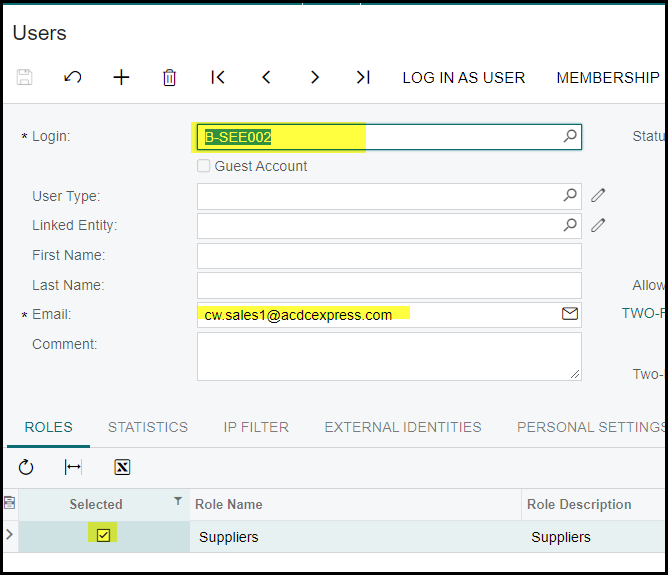668x575 pixels.
Task: Click LOG IN AS USER button
Action: click(x=463, y=77)
